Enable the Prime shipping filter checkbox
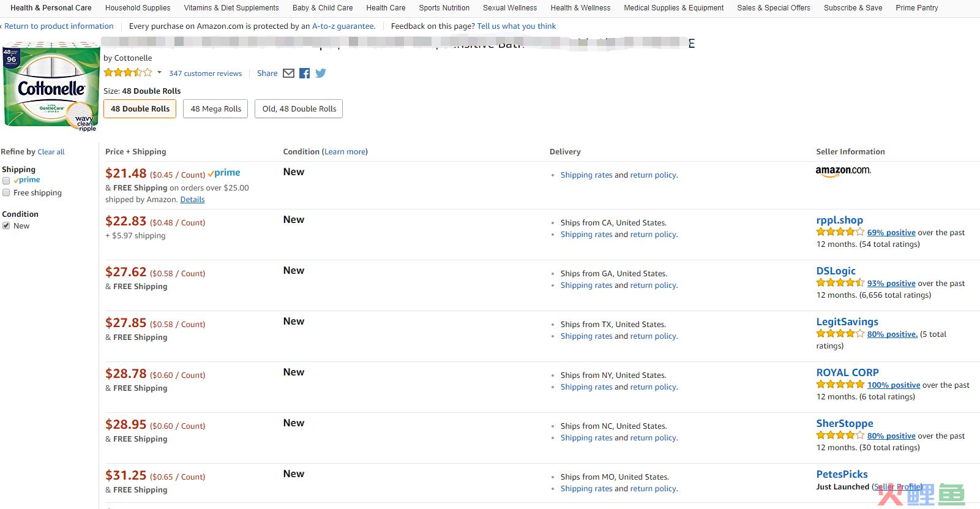980x509 pixels. (x=6, y=181)
